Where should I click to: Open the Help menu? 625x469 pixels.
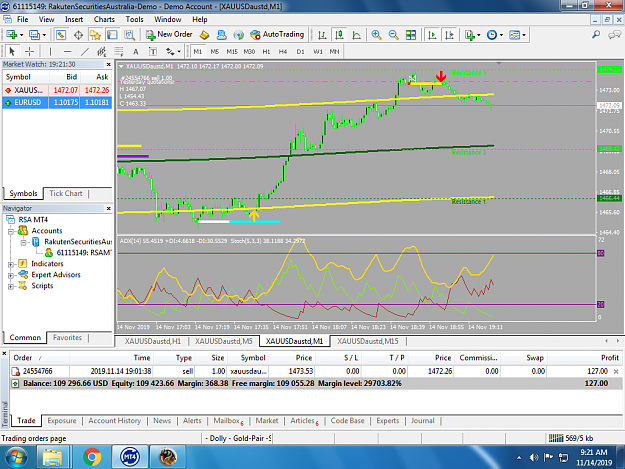tap(200, 19)
